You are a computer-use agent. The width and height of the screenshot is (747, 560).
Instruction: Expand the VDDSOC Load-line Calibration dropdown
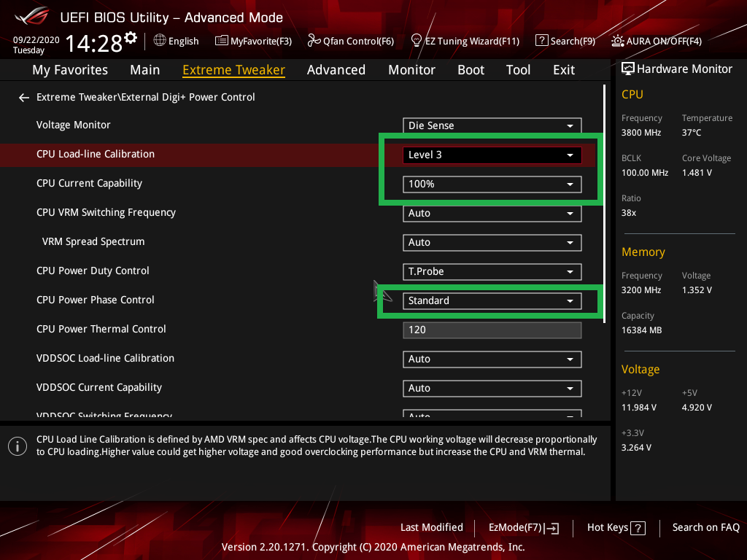pyautogui.click(x=492, y=359)
